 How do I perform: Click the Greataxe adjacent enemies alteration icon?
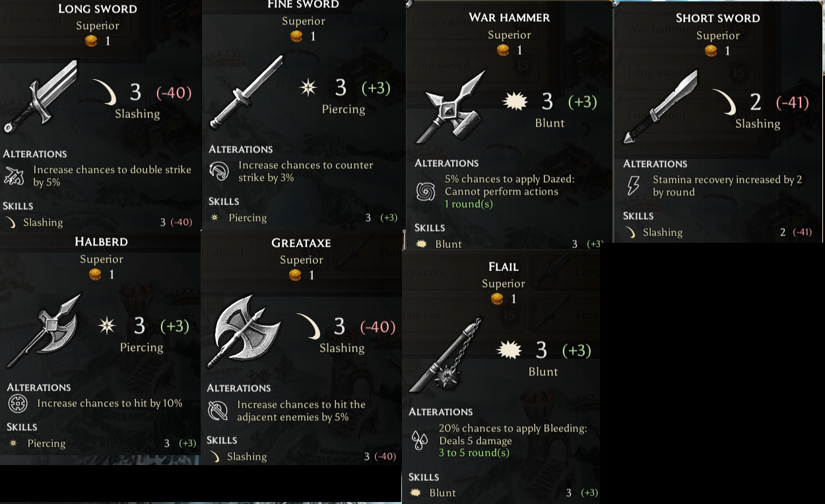[x=216, y=411]
